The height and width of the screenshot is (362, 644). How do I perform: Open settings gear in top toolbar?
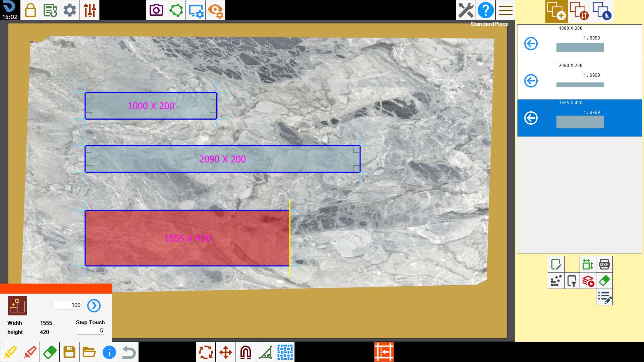pyautogui.click(x=70, y=10)
